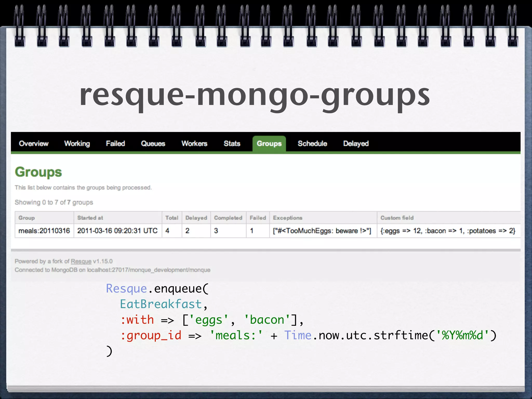
Task: Open the Schedule tab
Action: (312, 143)
